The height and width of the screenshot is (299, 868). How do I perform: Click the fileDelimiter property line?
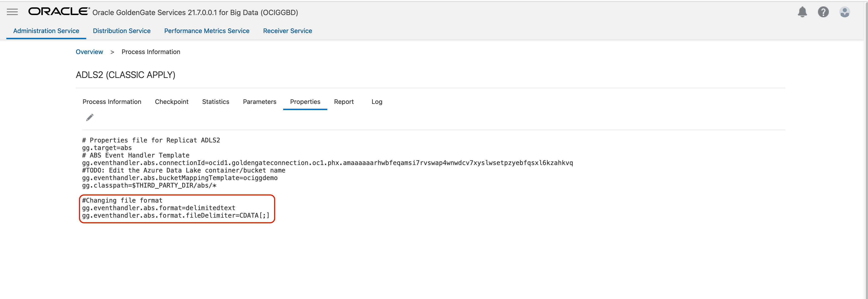pos(176,215)
